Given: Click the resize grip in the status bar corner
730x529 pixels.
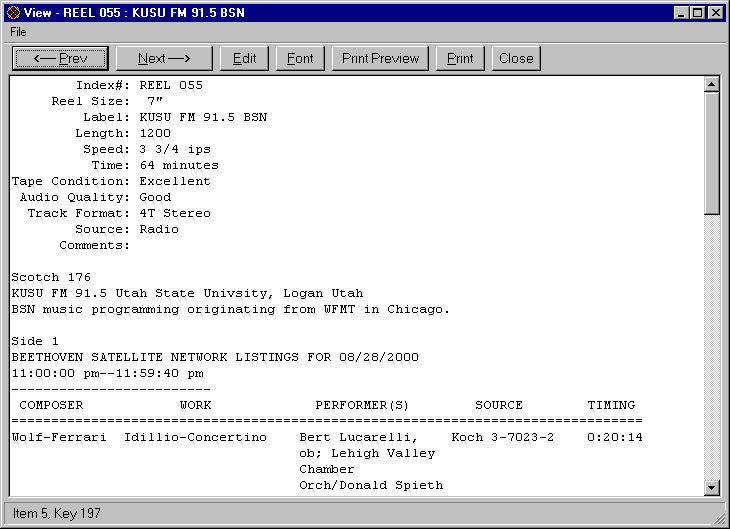Looking at the screenshot, I should tap(719, 518).
